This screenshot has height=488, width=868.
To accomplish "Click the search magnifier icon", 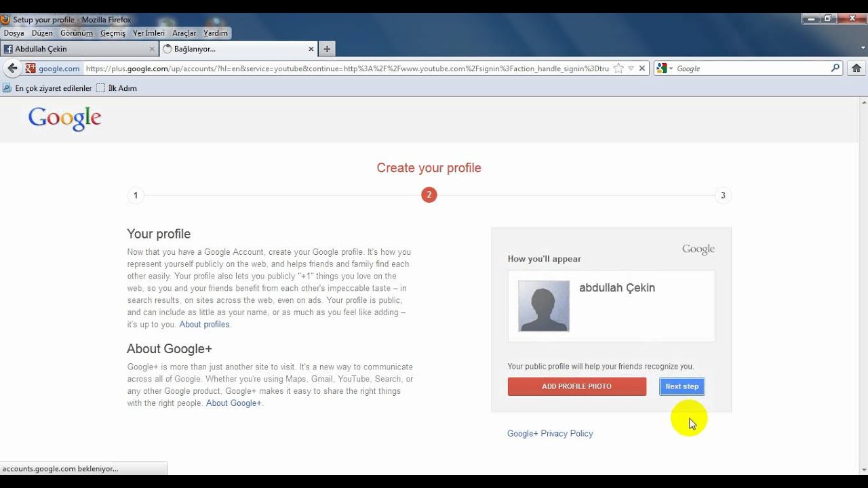I will [835, 68].
